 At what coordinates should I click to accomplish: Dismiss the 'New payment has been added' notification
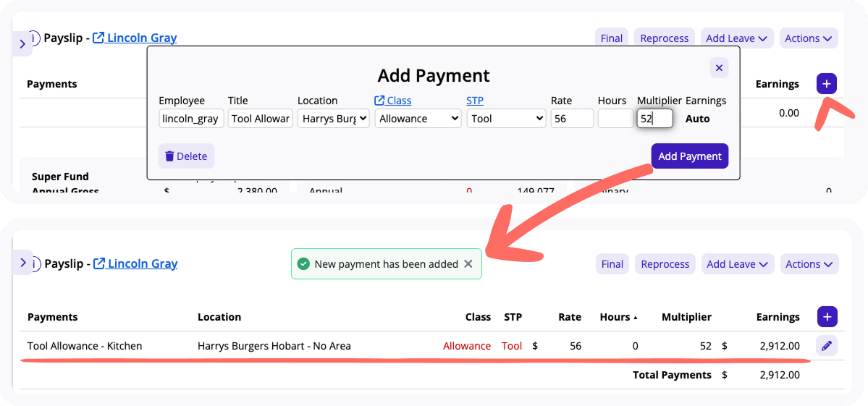[x=468, y=264]
